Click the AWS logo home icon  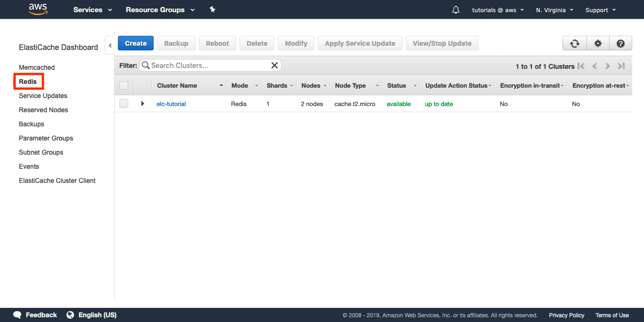(x=38, y=9)
